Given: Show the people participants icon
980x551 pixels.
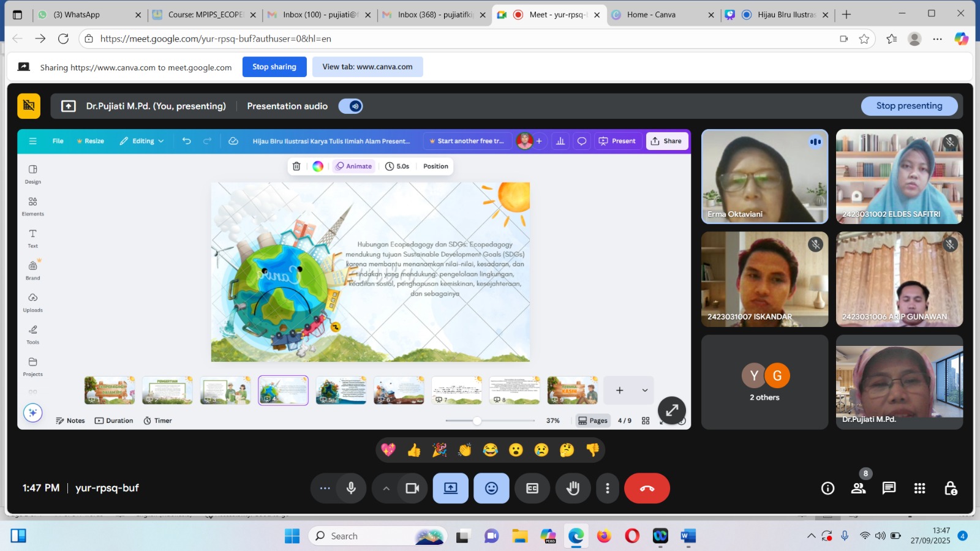Looking at the screenshot, I should (x=858, y=488).
